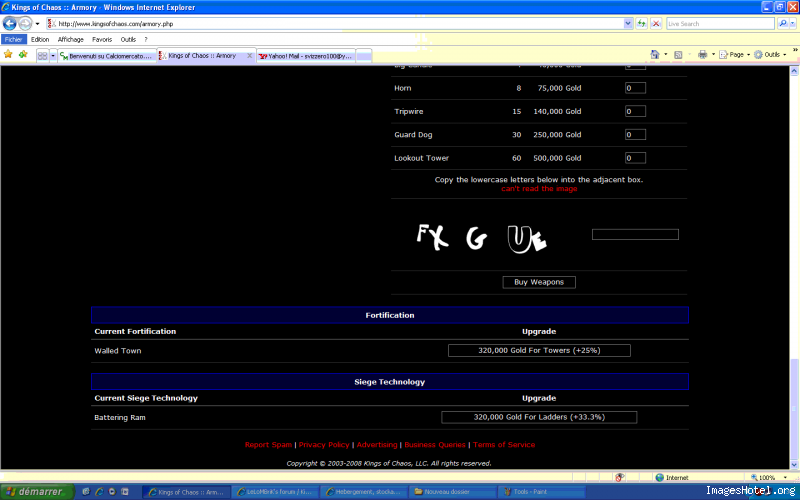Open the Fichier menu
This screenshot has width=800, height=500.
[x=13, y=39]
